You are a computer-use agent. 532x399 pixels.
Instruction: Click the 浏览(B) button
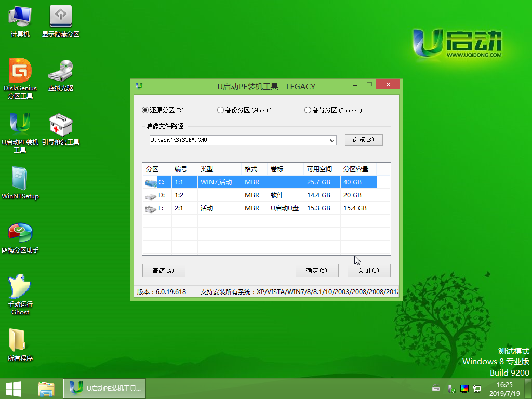[364, 140]
